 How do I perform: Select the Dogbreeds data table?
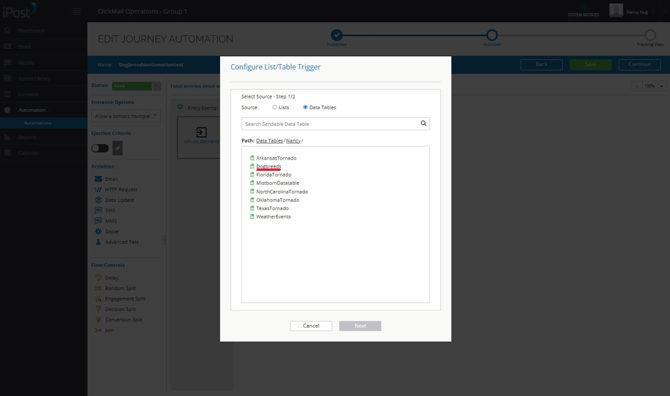269,166
